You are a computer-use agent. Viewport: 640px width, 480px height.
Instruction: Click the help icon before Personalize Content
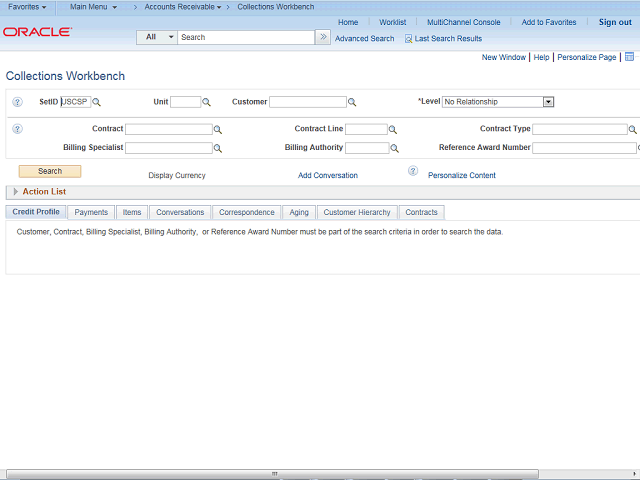pos(413,171)
